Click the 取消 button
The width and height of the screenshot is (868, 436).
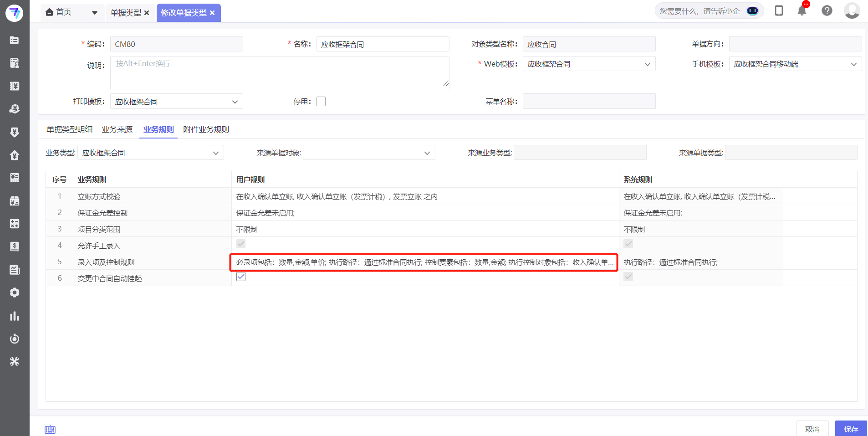(813, 429)
